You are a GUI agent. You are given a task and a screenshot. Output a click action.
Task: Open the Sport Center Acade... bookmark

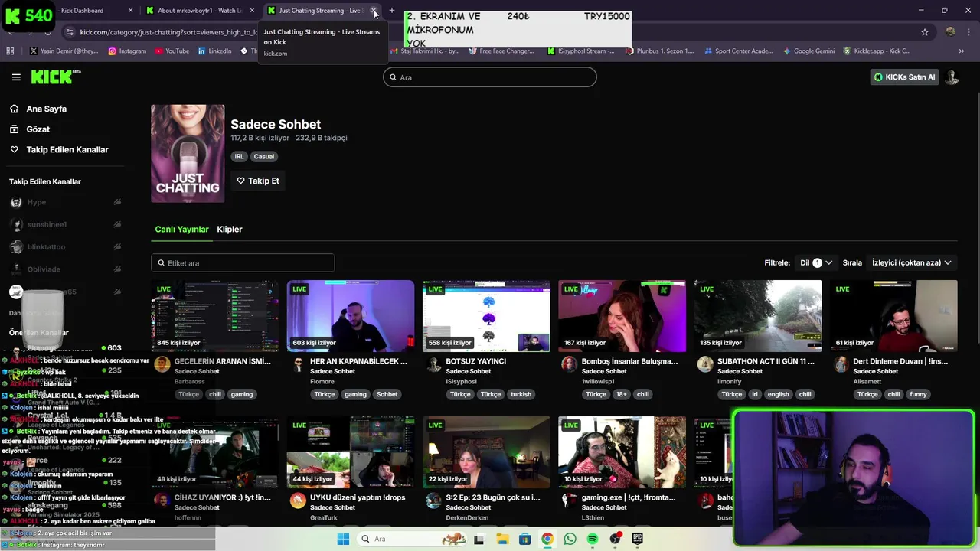738,51
